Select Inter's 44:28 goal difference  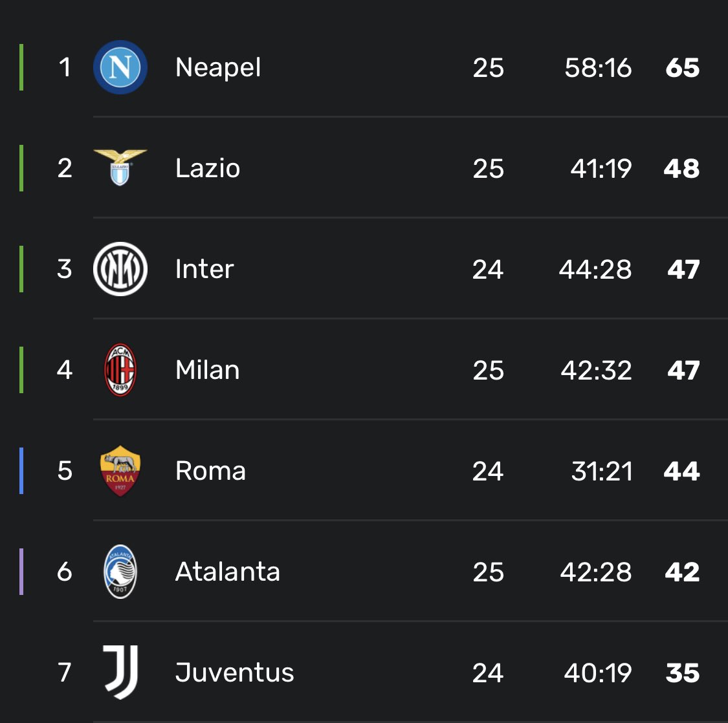coord(595,269)
